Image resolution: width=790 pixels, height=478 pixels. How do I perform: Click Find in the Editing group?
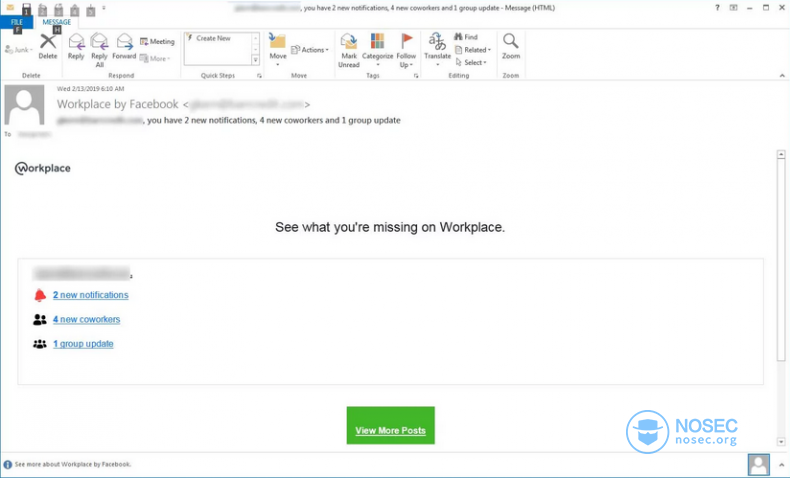(x=466, y=37)
